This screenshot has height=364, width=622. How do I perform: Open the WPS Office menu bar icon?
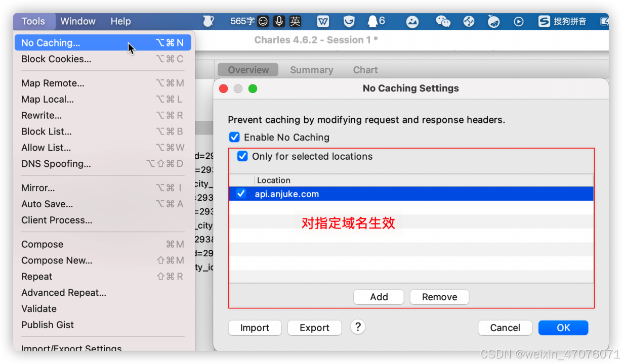tap(323, 21)
